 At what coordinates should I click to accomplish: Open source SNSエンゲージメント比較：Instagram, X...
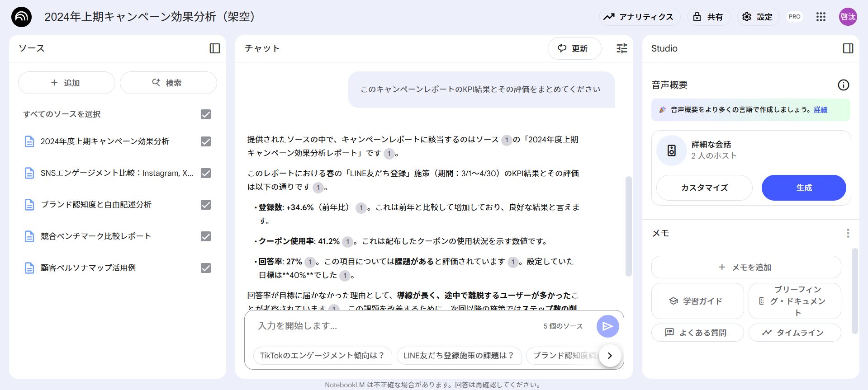click(117, 173)
